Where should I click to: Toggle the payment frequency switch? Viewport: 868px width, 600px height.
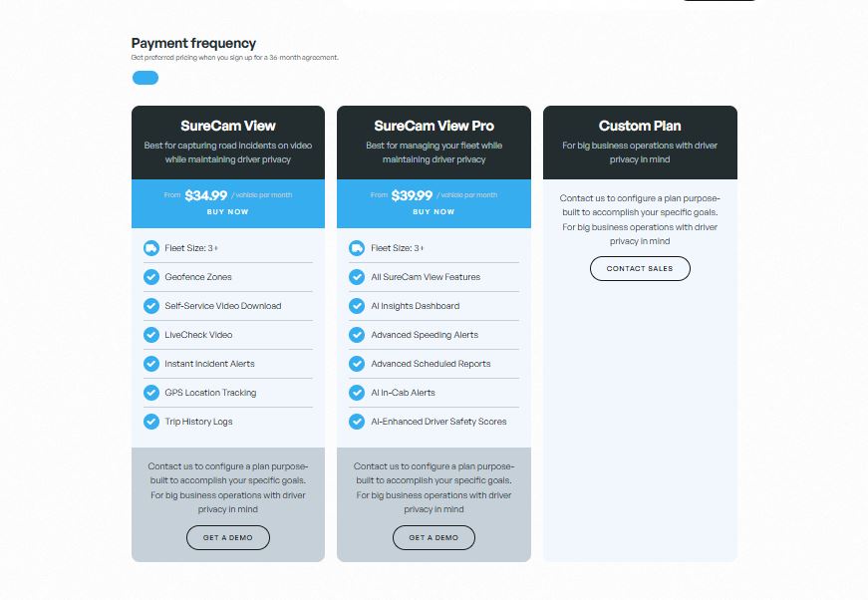coord(145,78)
